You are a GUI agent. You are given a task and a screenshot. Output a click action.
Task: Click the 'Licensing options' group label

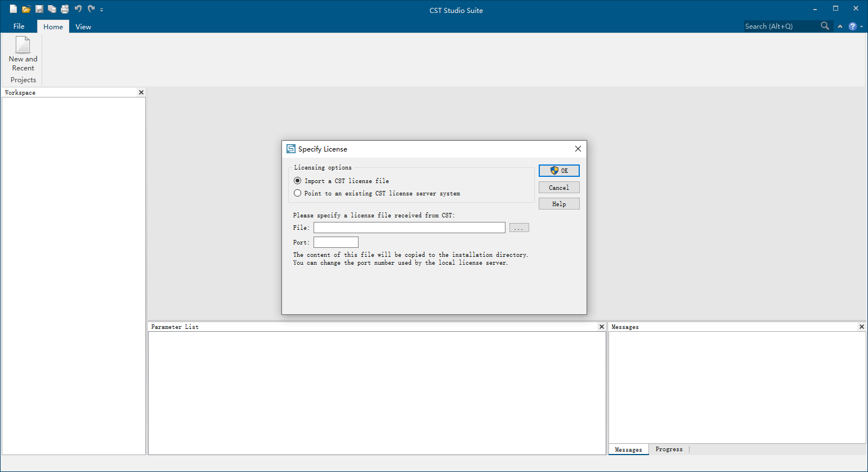(323, 167)
